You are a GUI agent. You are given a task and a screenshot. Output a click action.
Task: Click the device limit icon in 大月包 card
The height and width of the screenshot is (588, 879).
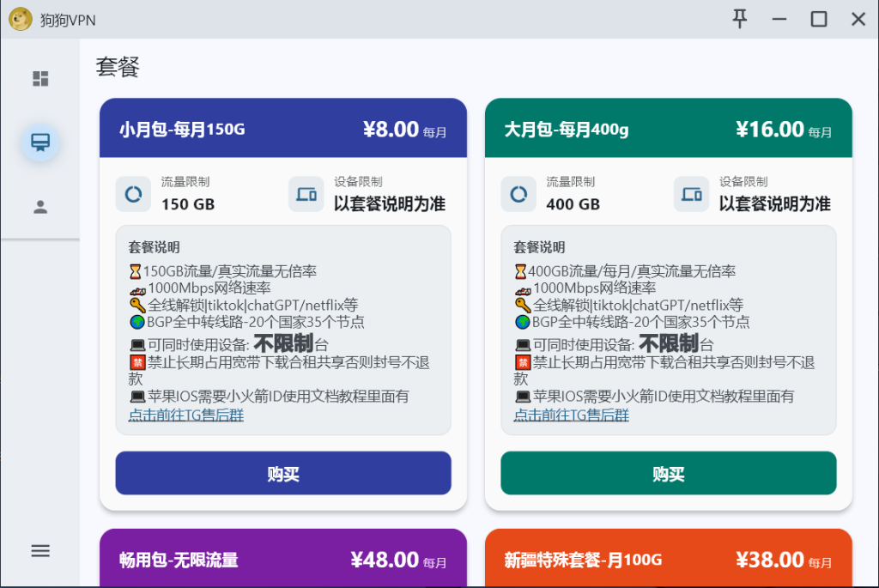pos(691,194)
